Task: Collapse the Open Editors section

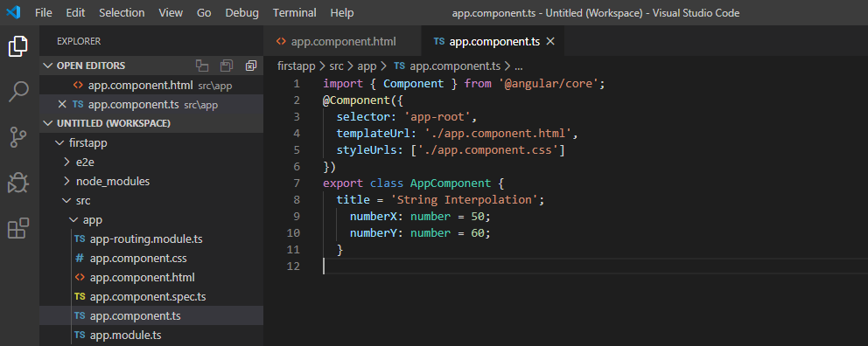Action: (x=49, y=66)
